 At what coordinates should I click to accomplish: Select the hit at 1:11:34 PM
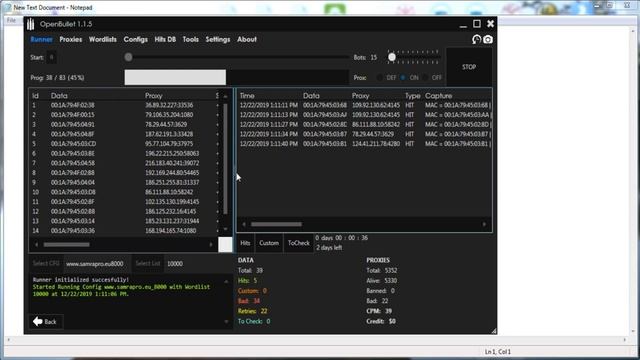click(364, 134)
